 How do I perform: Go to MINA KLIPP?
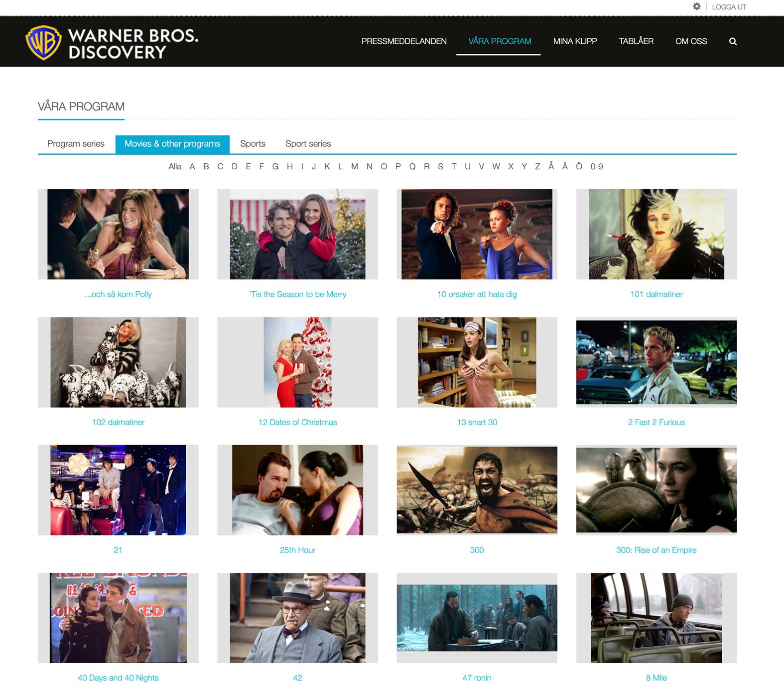(575, 41)
